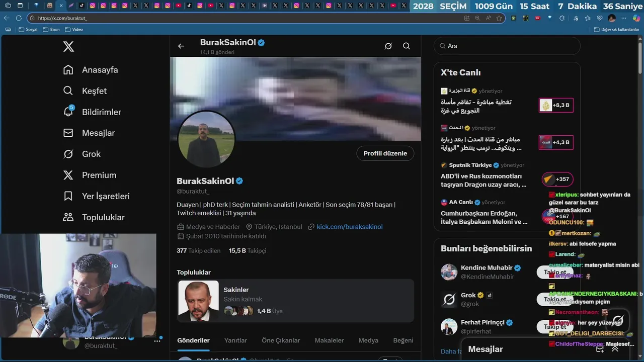Click the read aloud icon in address bar
644x362 pixels.
(488, 18)
